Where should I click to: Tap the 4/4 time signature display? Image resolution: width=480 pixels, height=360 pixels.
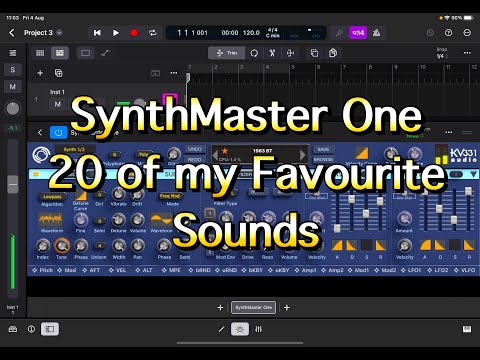272,30
